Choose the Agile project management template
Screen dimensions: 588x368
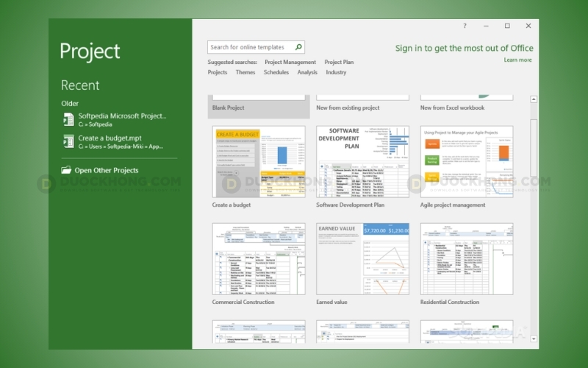point(467,161)
